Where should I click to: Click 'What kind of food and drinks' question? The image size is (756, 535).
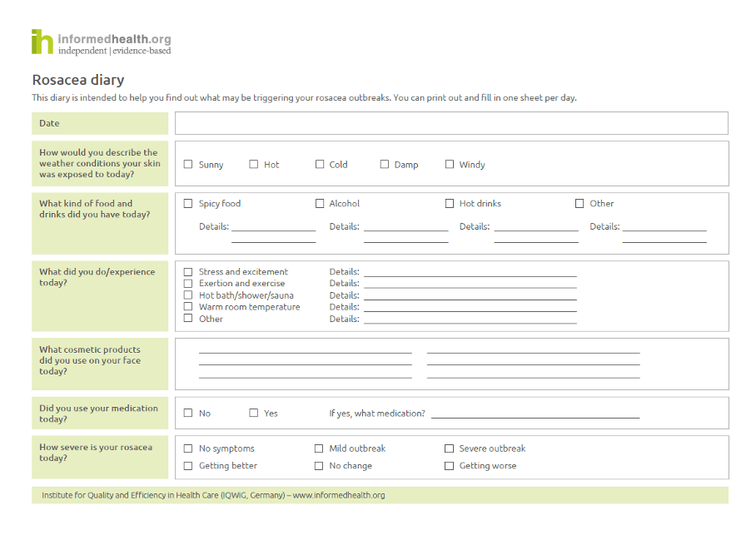coord(95,209)
